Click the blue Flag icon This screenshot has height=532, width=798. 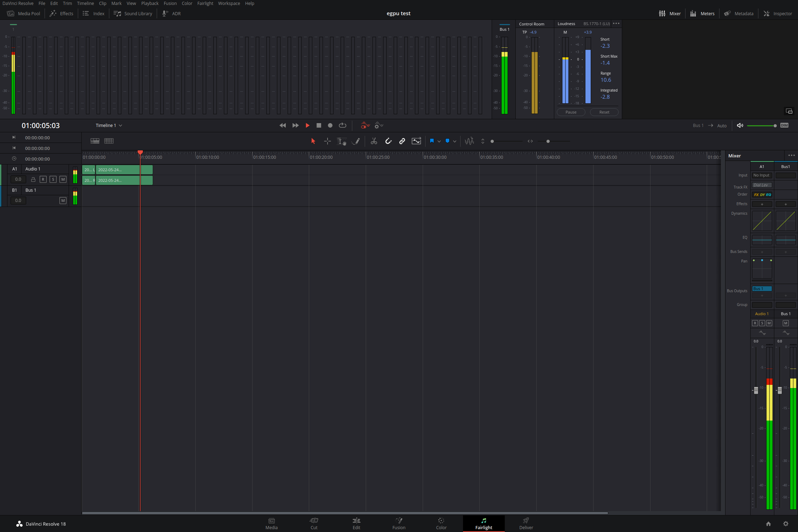click(432, 141)
